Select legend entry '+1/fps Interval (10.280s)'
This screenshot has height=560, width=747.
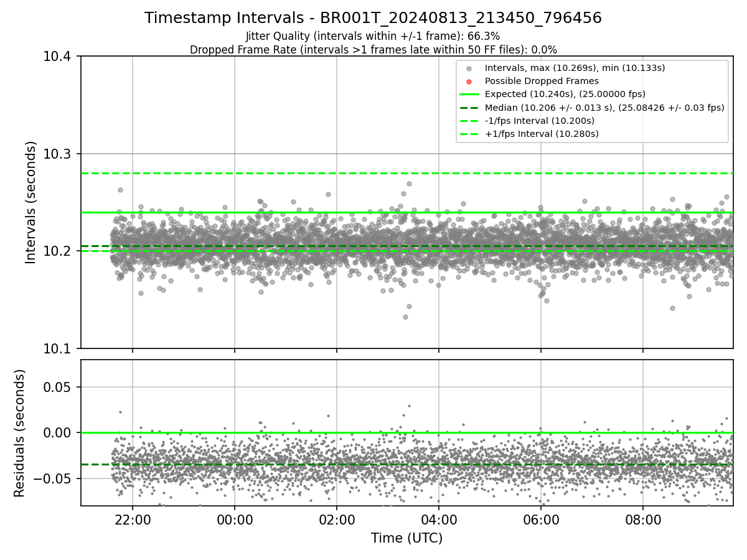542,134
